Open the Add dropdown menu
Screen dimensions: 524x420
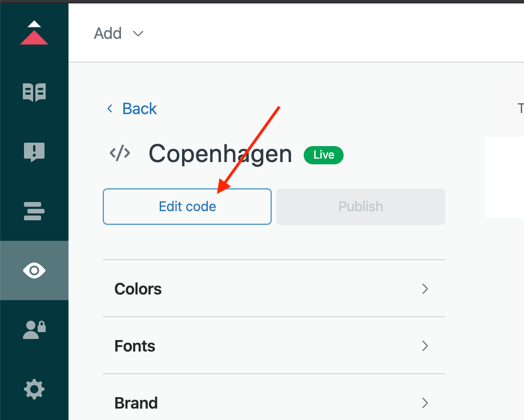(x=119, y=34)
